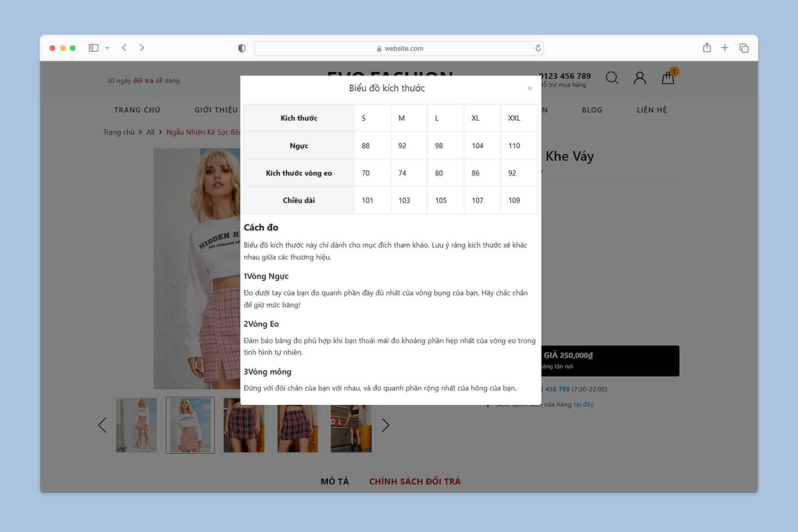This screenshot has height=532, width=798.
Task: Open TRANG CHỦ menu item
Action: coord(137,110)
